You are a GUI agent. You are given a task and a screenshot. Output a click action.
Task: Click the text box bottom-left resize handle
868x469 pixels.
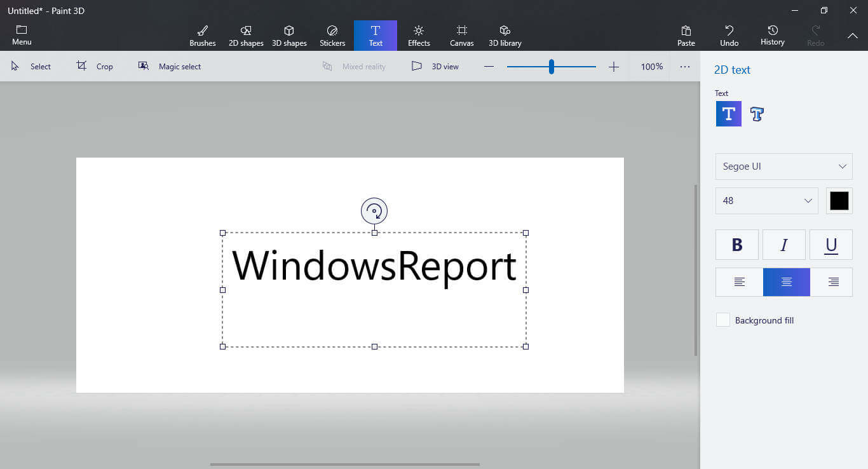(x=222, y=346)
